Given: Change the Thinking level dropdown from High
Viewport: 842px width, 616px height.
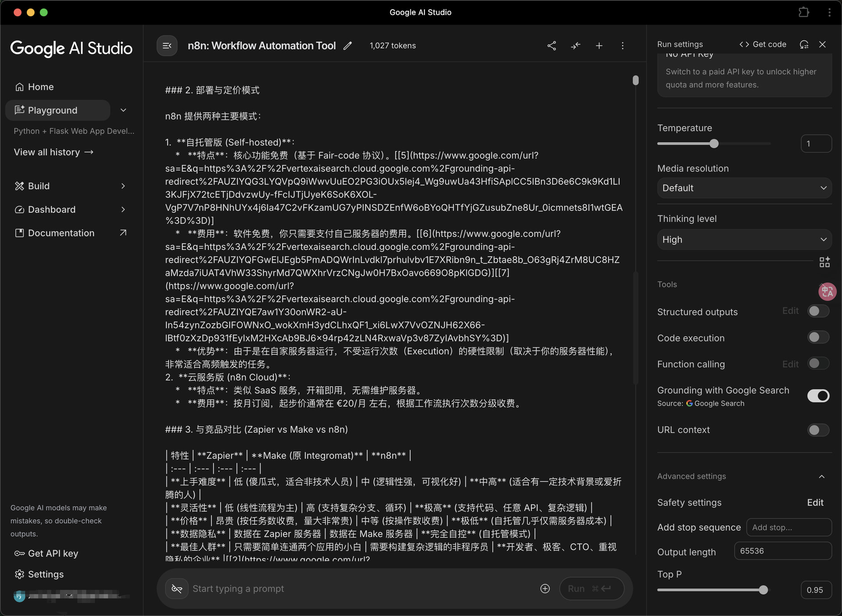Looking at the screenshot, I should [744, 239].
